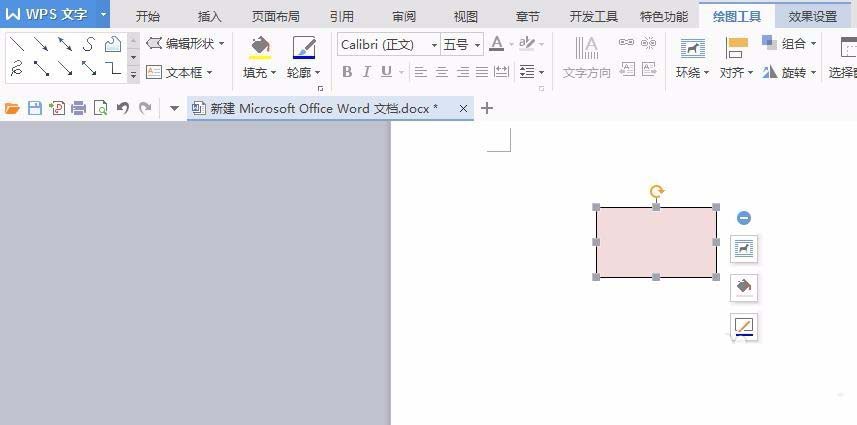Undo the last action

tap(123, 108)
